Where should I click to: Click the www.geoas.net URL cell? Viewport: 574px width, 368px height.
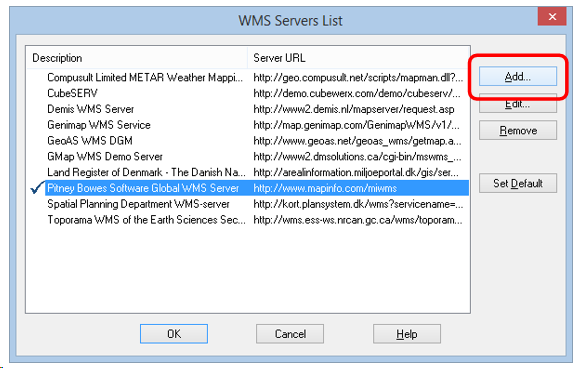pos(357,141)
